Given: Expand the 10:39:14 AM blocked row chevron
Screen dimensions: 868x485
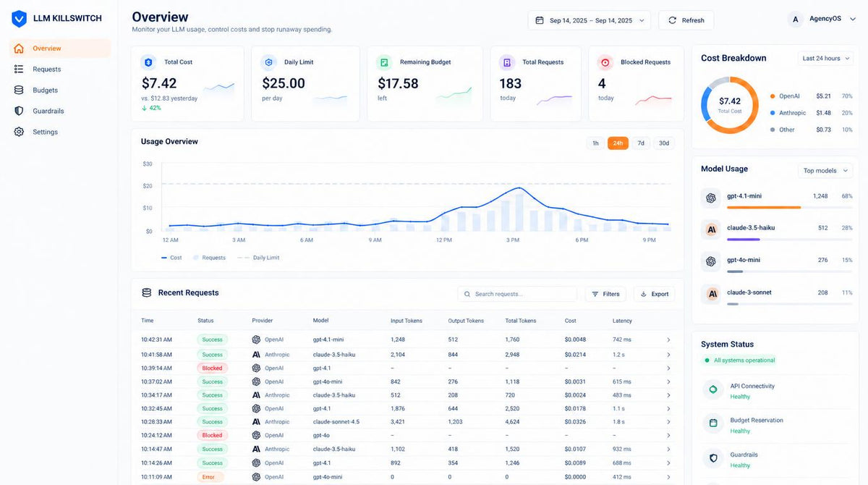Looking at the screenshot, I should click(668, 368).
